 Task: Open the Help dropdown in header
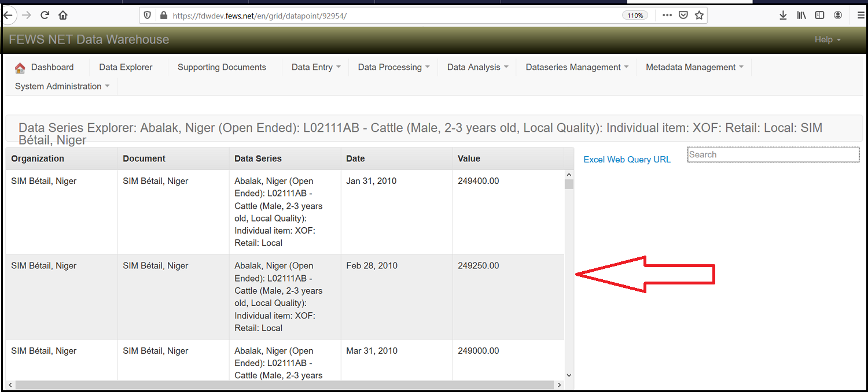pos(827,39)
